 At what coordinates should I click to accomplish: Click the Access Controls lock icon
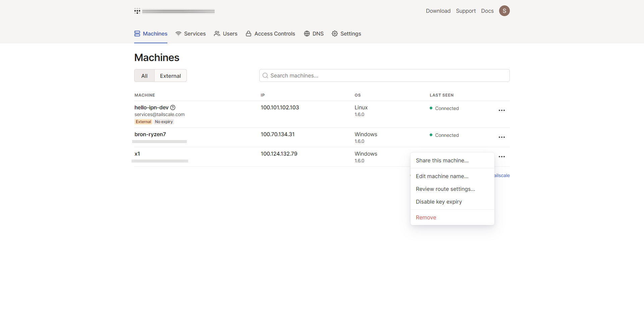[x=249, y=34]
